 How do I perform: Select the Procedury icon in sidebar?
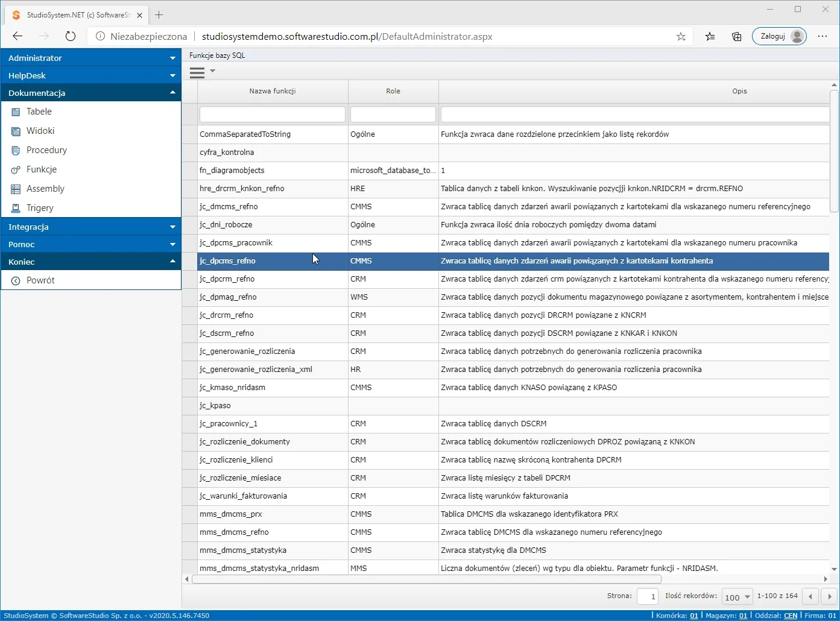click(16, 150)
